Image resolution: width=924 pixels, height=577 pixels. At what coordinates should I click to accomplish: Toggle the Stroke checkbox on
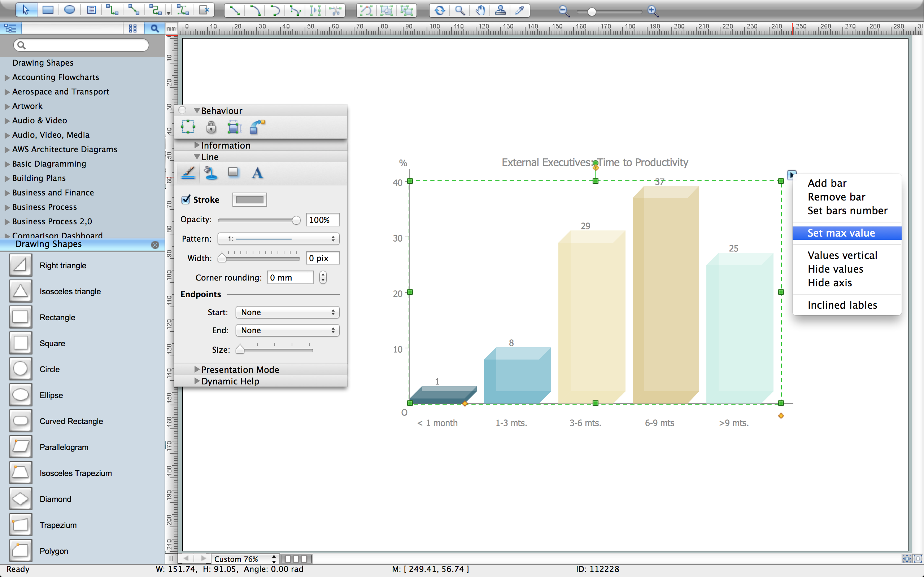tap(187, 199)
